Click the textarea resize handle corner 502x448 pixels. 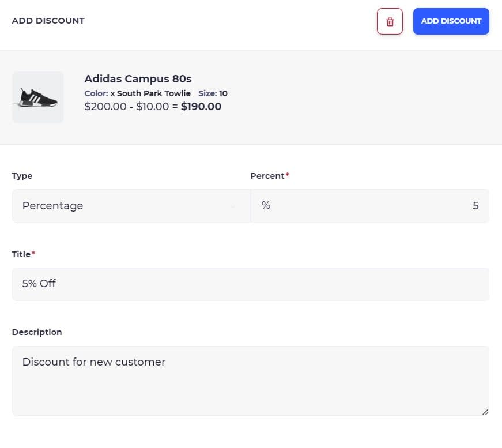485,412
